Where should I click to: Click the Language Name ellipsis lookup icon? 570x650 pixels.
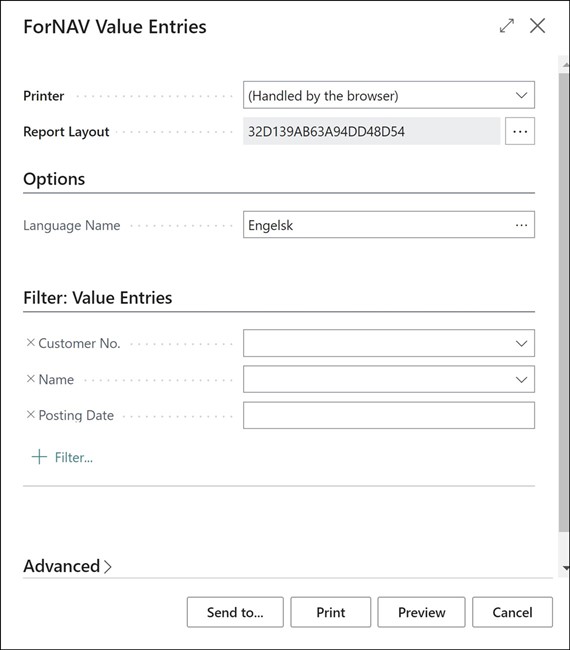[521, 225]
